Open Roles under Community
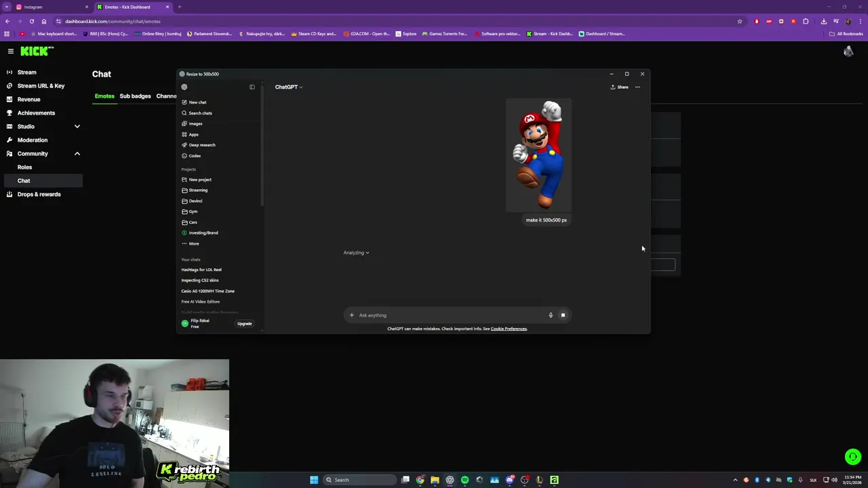Image resolution: width=868 pixels, height=488 pixels. point(24,167)
